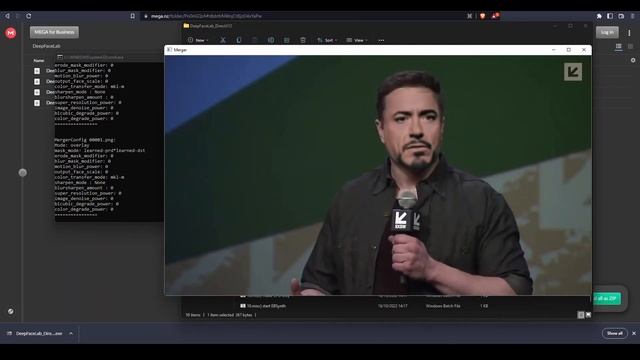Click the console window title bar
This screenshot has height=360, width=640.
coord(109,57)
